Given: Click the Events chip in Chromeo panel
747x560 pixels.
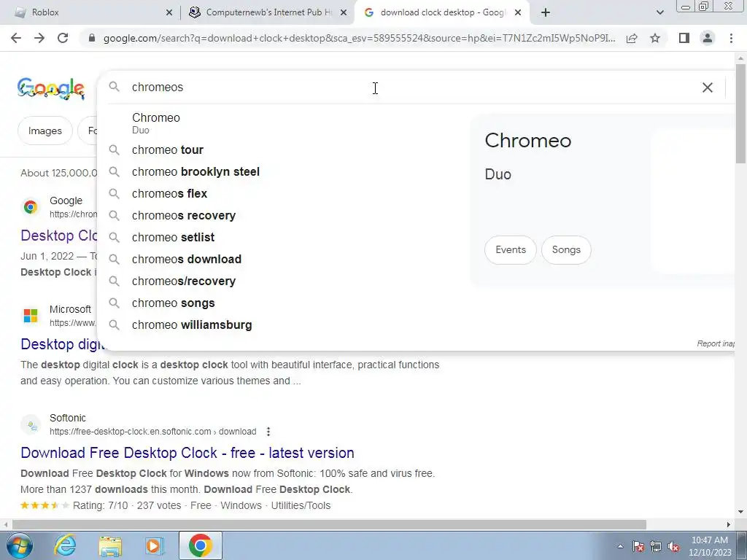Looking at the screenshot, I should tap(510, 250).
